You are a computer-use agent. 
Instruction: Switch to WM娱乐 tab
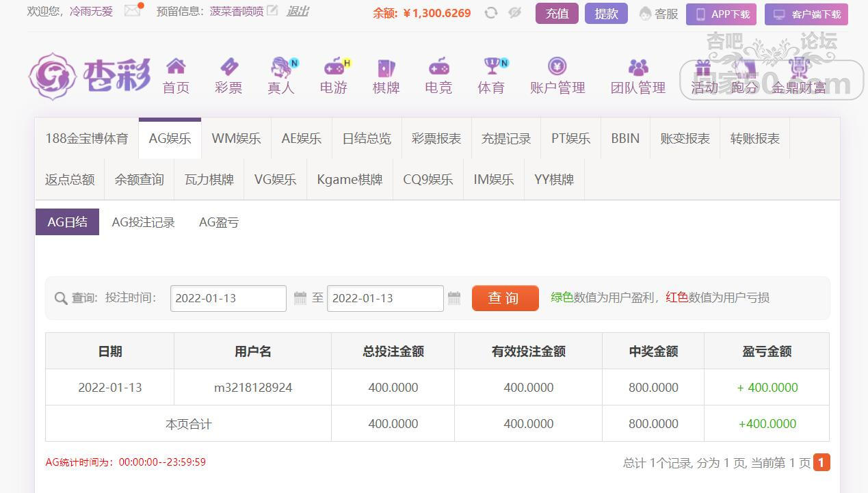pyautogui.click(x=236, y=138)
